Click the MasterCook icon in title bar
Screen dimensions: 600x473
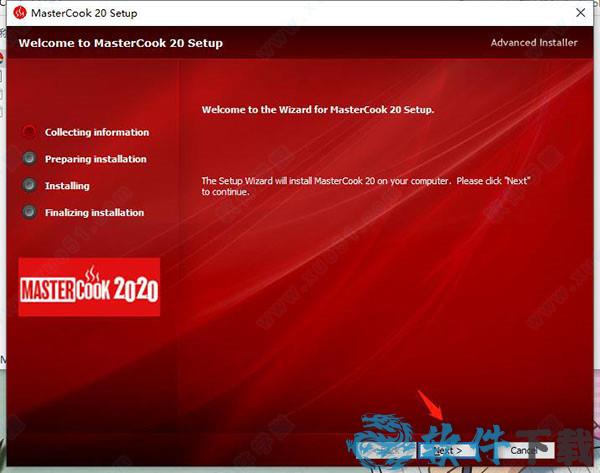(17, 13)
